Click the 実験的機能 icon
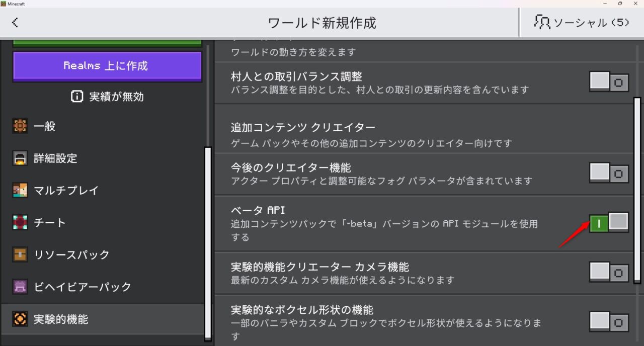 (x=20, y=319)
